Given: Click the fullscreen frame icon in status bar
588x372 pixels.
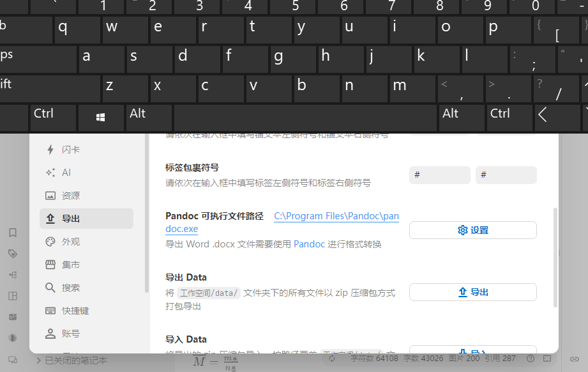Looking at the screenshot, I should point(547,359).
